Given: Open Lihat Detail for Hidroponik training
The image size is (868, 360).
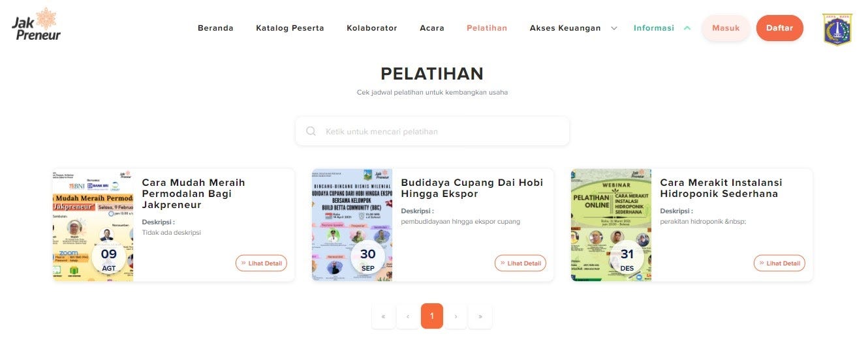Looking at the screenshot, I should (x=779, y=263).
